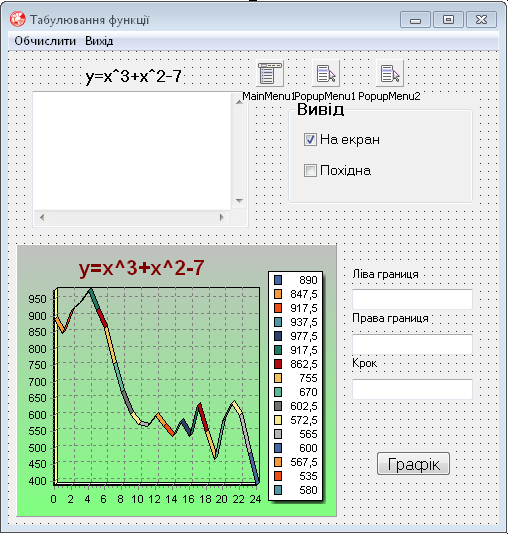Select the red chart title y=x^3+x^2-7
Viewport: 508px width, 534px height.
tap(141, 268)
